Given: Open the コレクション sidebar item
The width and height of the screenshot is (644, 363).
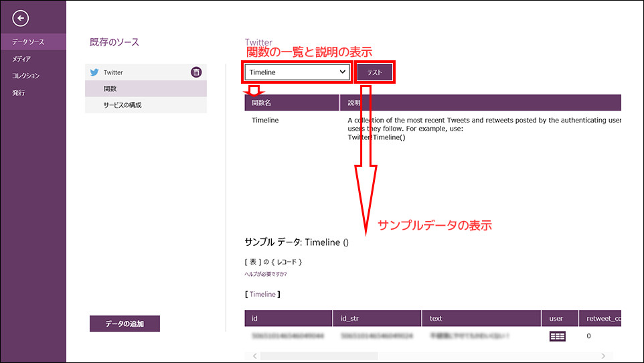Looking at the screenshot, I should (33, 76).
